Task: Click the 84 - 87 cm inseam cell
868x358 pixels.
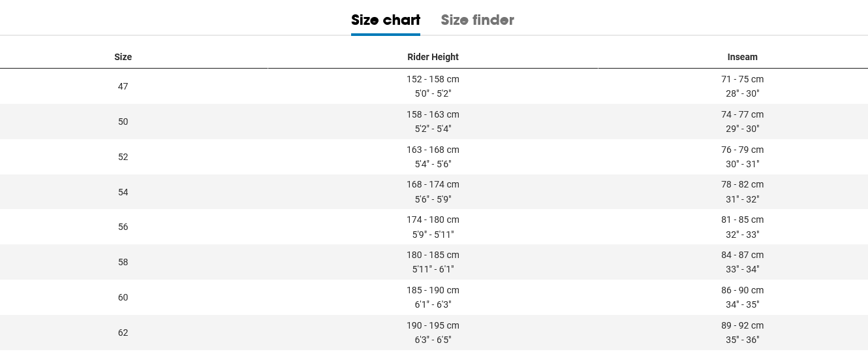Action: coord(742,262)
